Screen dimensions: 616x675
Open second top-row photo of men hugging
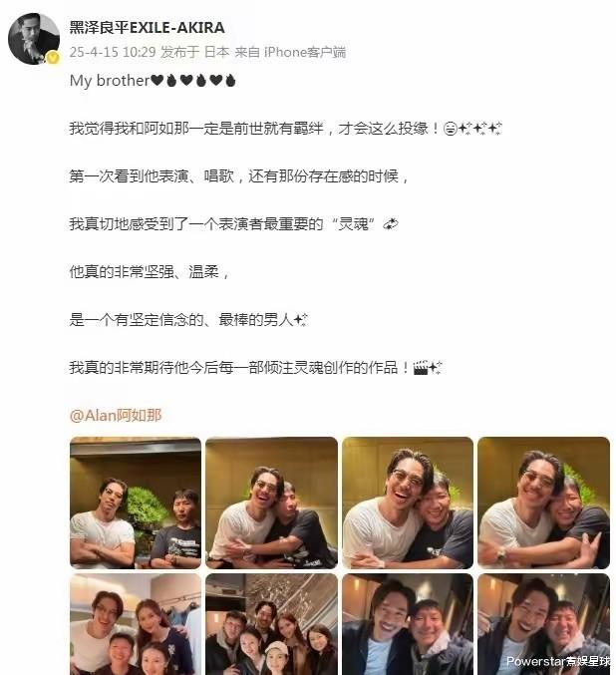pos(271,503)
